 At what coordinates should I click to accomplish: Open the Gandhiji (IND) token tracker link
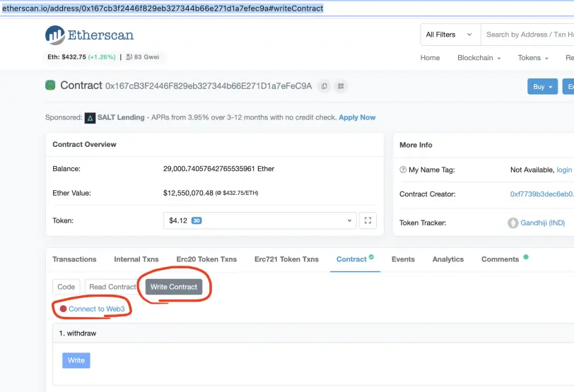542,222
